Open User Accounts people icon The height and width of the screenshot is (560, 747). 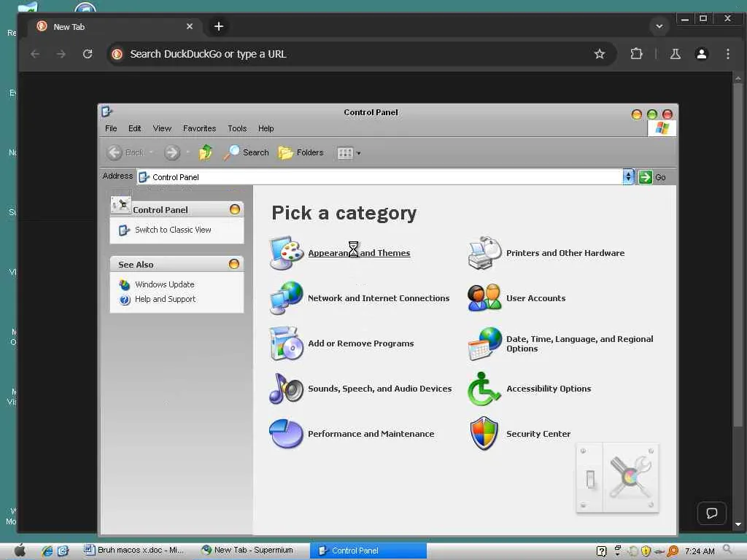(484, 298)
